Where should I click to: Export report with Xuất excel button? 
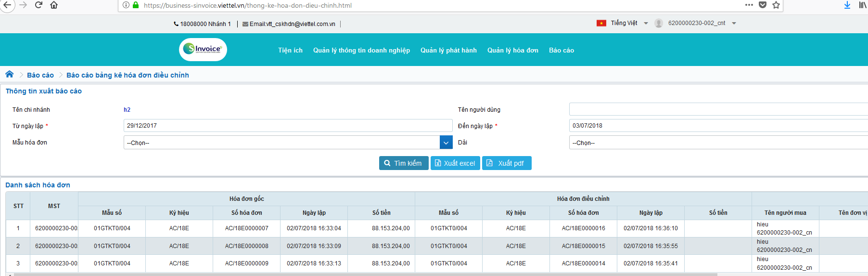pos(455,163)
